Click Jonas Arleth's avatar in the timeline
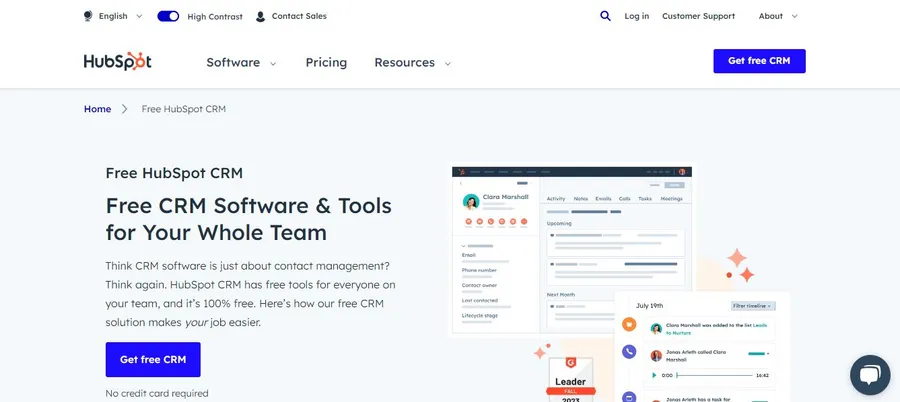The width and height of the screenshot is (900, 402). (x=656, y=355)
